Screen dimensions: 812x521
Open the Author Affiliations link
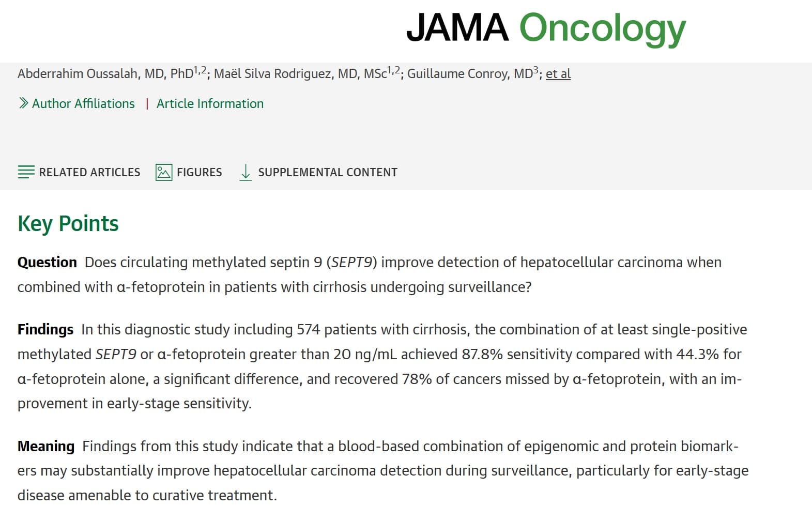(83, 103)
